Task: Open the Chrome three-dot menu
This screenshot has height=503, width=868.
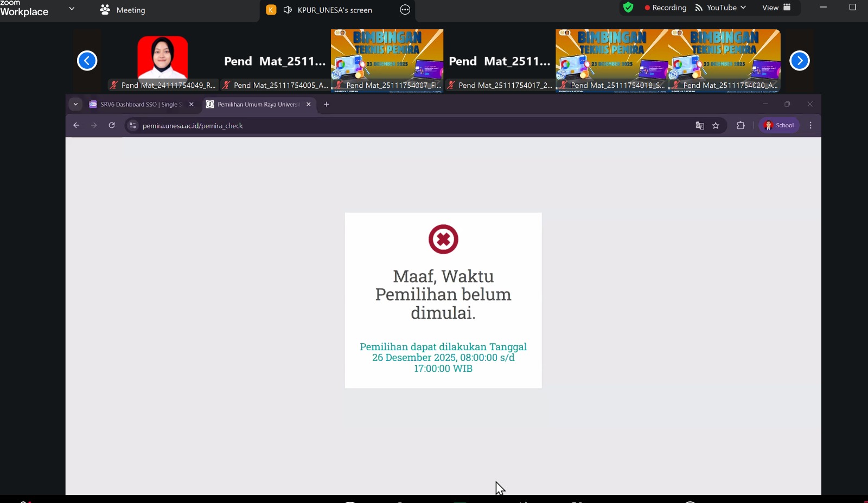Action: 810,125
